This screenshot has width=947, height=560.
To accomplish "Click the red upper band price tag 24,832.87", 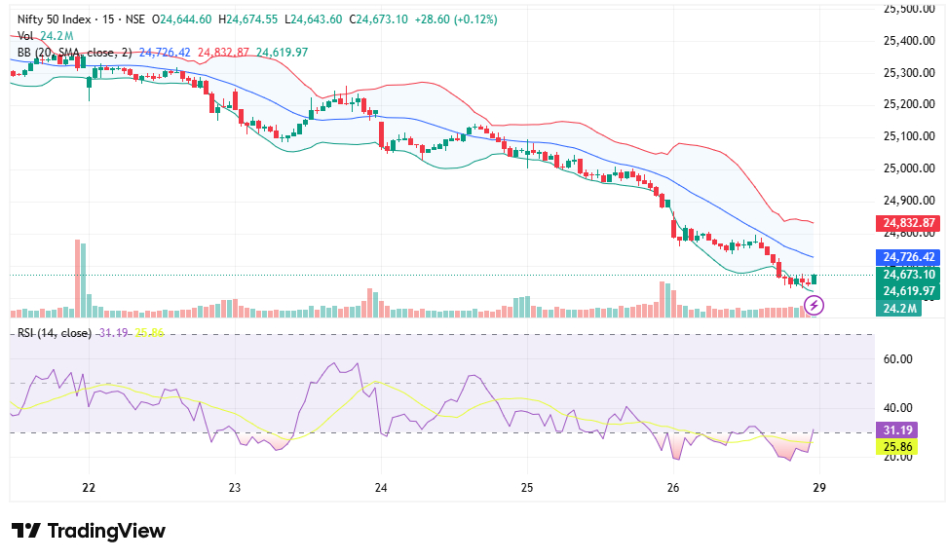I will 909,223.
